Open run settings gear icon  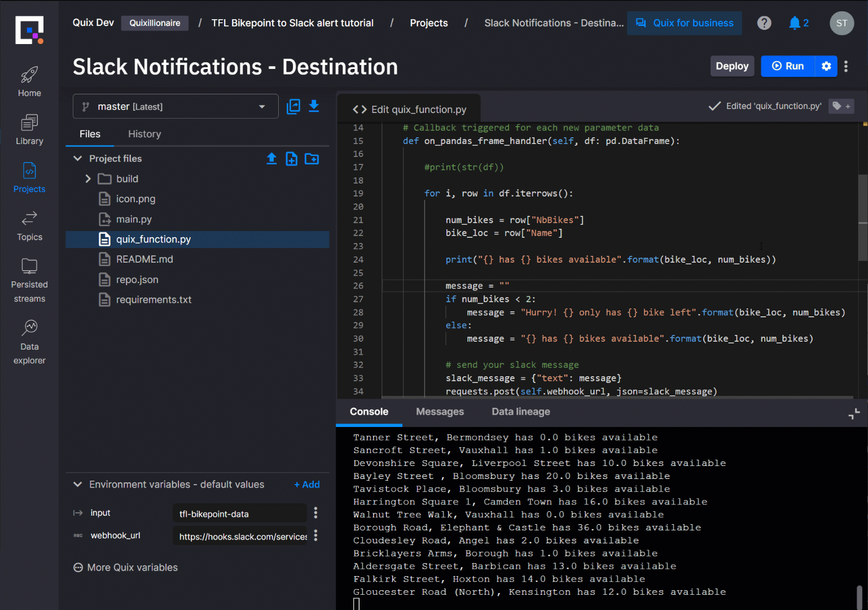coord(826,66)
